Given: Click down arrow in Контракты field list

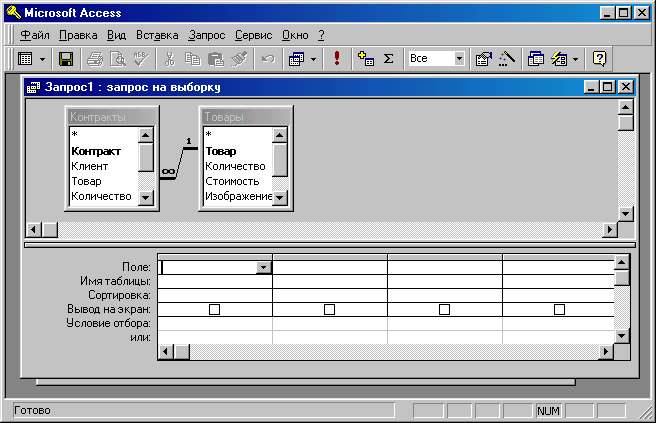Looking at the screenshot, I should (146, 197).
